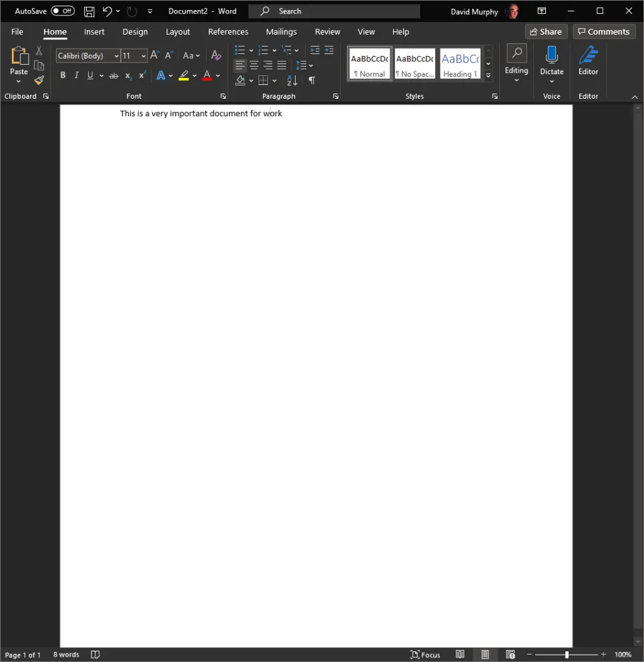
Task: Apply superscript formatting
Action: [142, 75]
